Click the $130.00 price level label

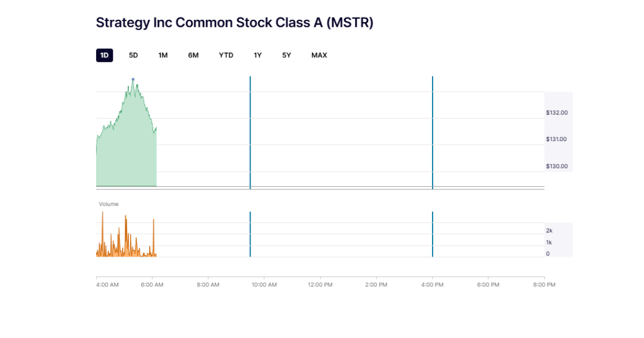pos(557,166)
